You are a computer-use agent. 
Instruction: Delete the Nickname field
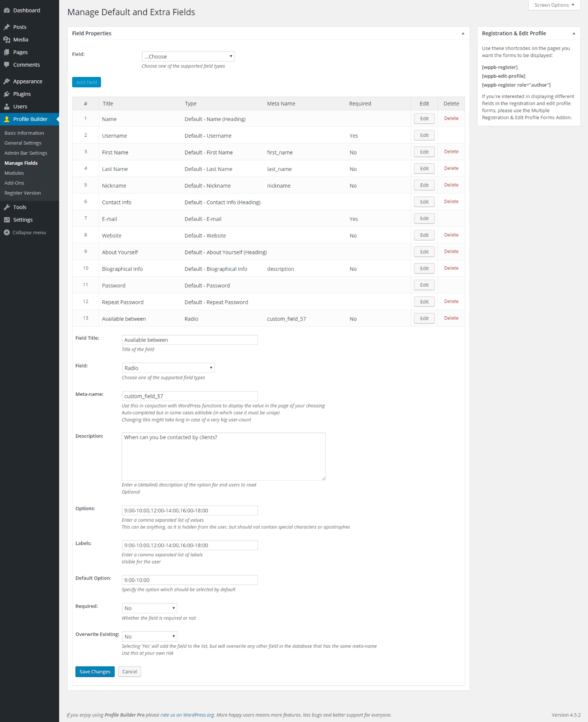coord(451,185)
